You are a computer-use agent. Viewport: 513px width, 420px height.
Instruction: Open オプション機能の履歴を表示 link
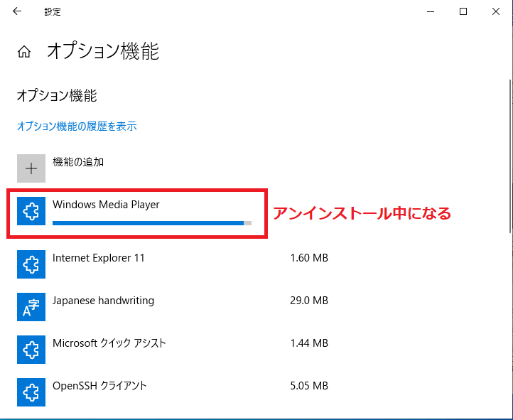coord(77,126)
